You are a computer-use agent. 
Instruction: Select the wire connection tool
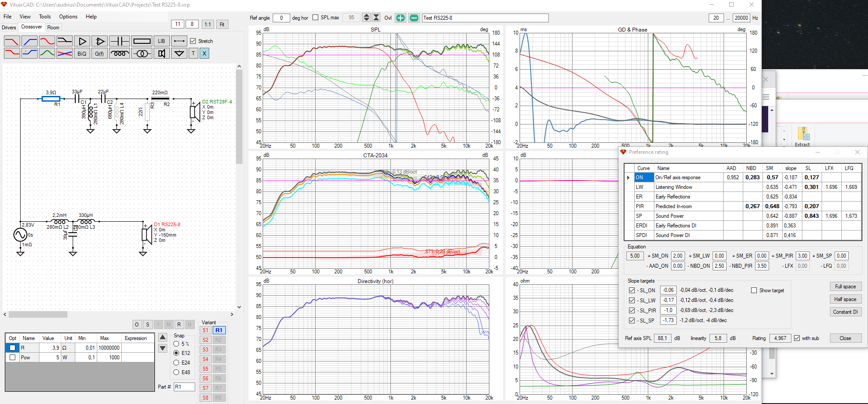pyautogui.click(x=179, y=41)
